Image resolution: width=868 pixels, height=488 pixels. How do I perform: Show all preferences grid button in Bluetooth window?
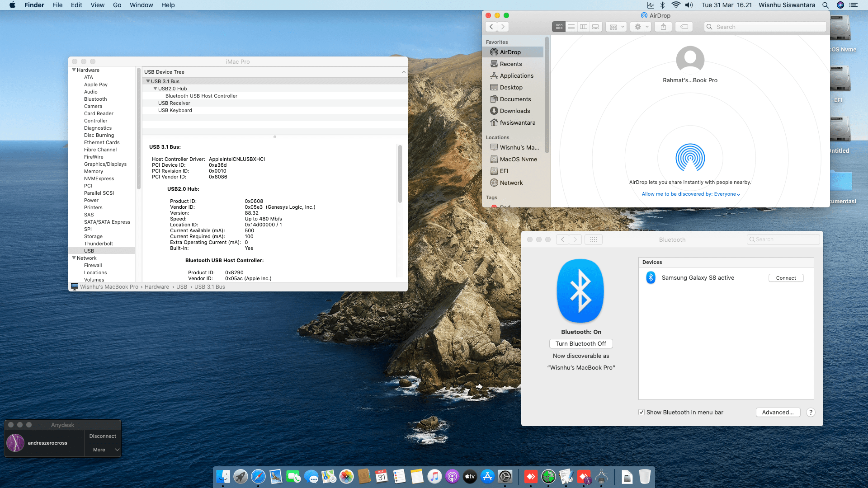[x=594, y=239]
